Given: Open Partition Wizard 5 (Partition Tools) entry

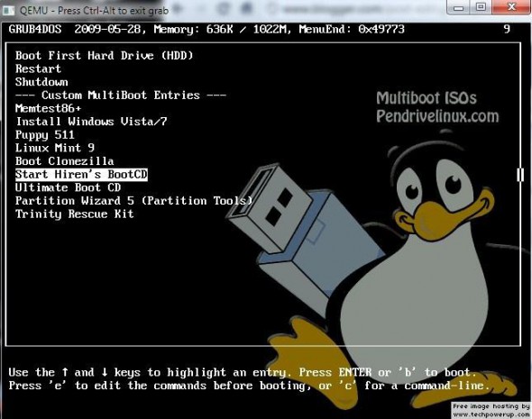Looking at the screenshot, I should [x=134, y=201].
